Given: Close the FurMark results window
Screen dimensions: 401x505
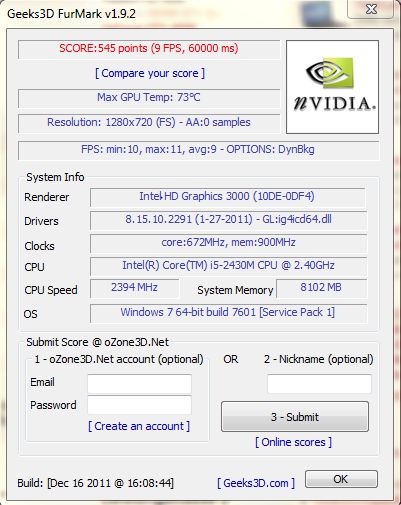Looking at the screenshot, I should [370, 9].
